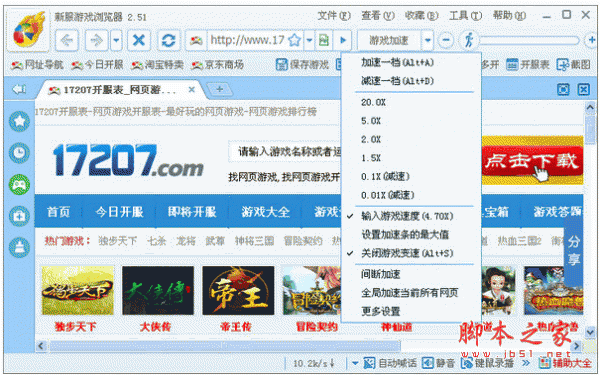
Task: Click the 保存游戏 toolbar button
Action: 302,65
